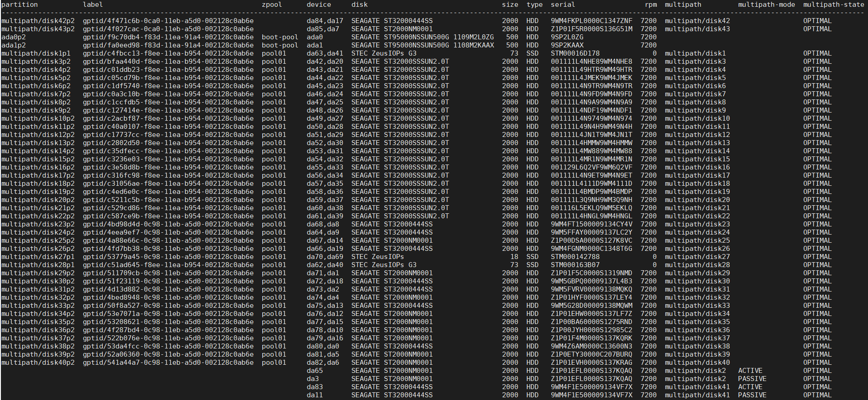Select device cell "ada0"
The image size is (868, 400).
(315, 37)
